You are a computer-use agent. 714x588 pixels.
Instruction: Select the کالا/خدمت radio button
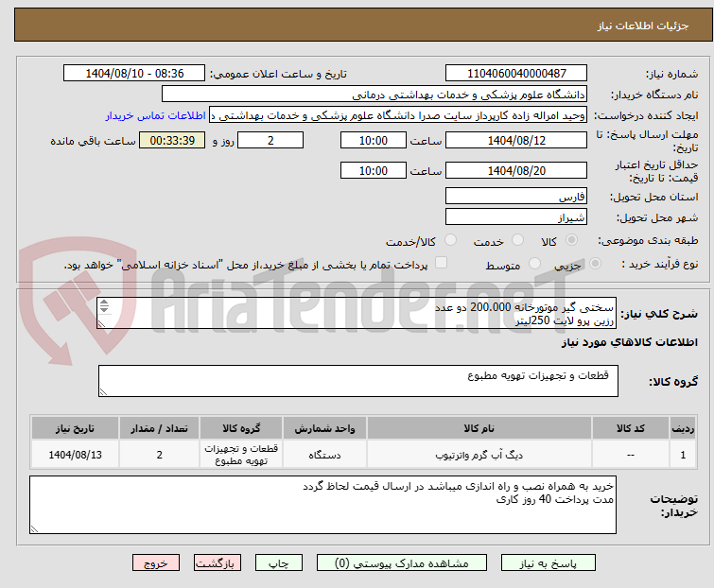point(450,240)
